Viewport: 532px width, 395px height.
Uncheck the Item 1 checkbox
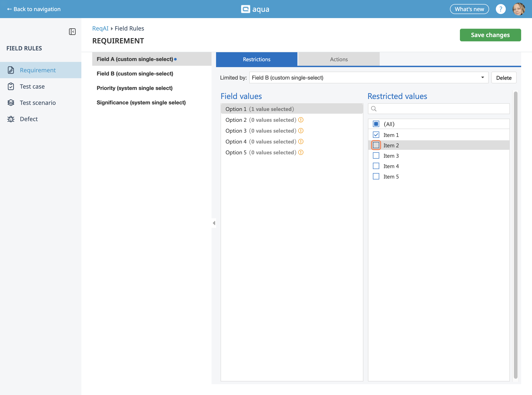click(x=376, y=135)
